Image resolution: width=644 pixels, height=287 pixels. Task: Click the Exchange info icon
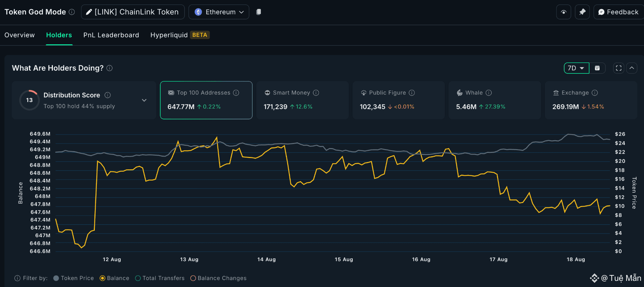tap(595, 93)
